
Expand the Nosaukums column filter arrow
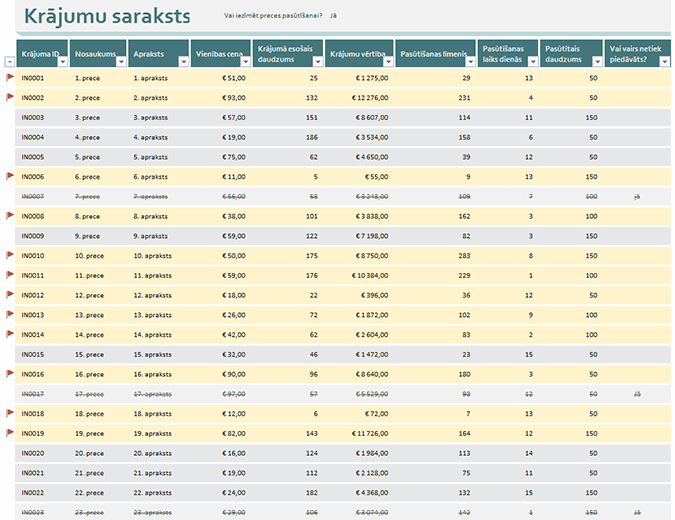pyautogui.click(x=122, y=61)
